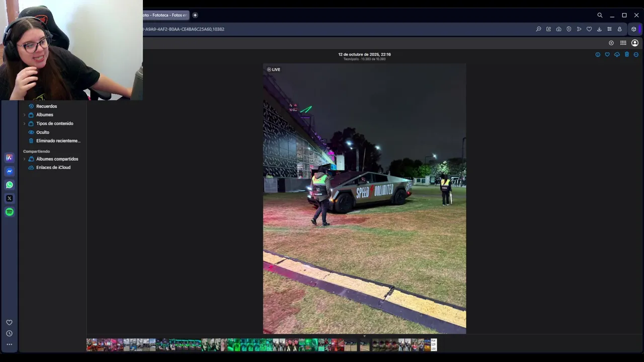Click the main Cybertruck photo
644x362 pixels.
click(x=364, y=199)
